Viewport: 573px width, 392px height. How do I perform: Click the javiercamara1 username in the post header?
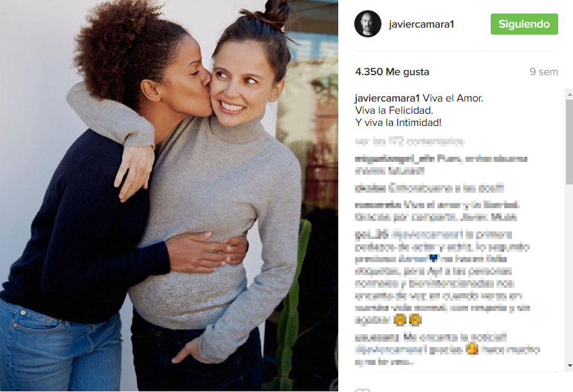[421, 24]
